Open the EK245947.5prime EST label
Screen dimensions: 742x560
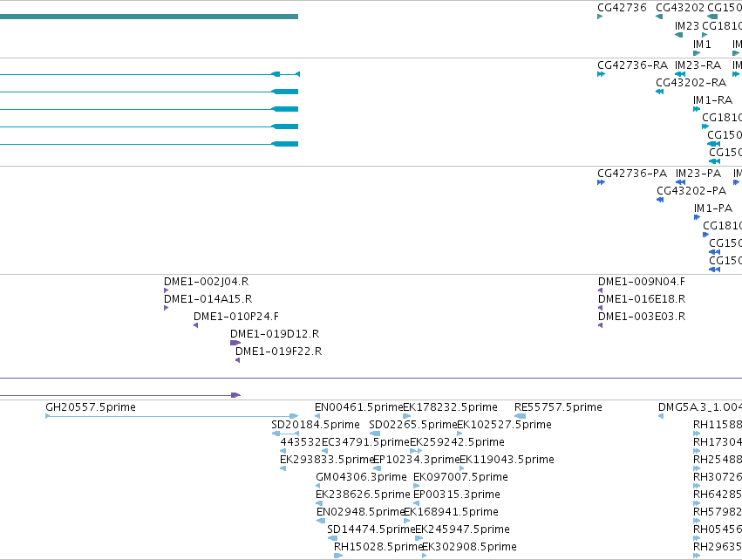(x=462, y=529)
